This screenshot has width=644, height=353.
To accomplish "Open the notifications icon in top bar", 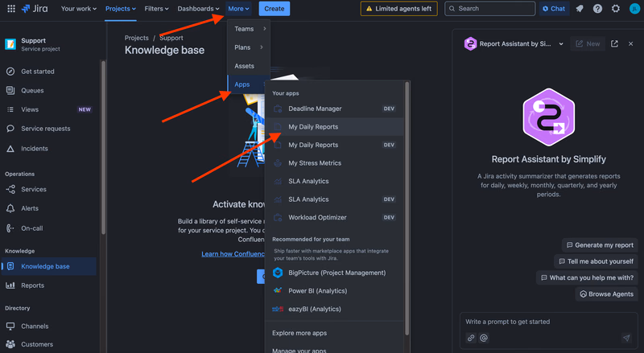I will [580, 9].
